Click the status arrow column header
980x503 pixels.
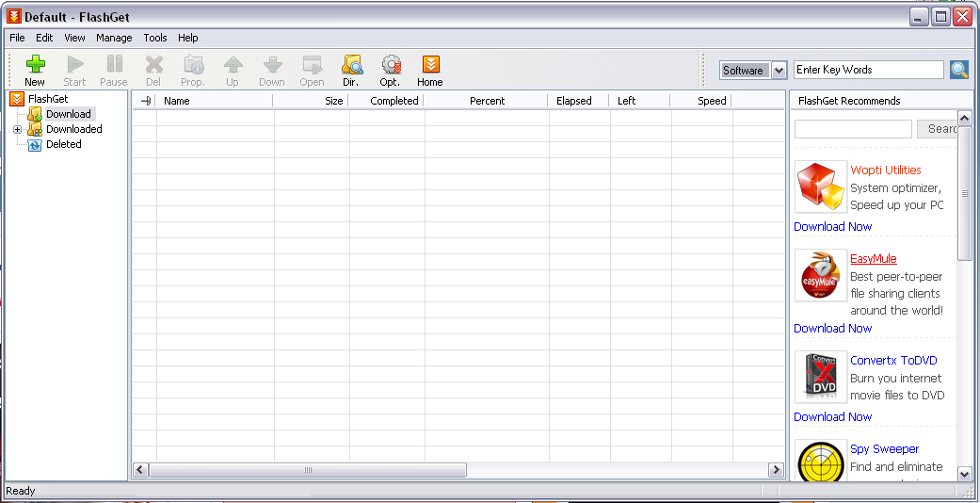[144, 101]
